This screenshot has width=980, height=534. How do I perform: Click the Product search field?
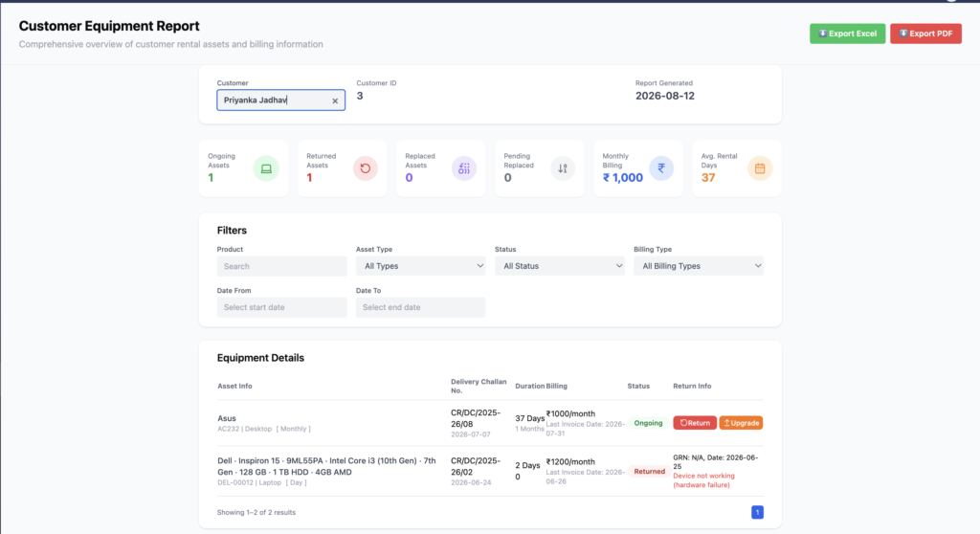pos(282,266)
